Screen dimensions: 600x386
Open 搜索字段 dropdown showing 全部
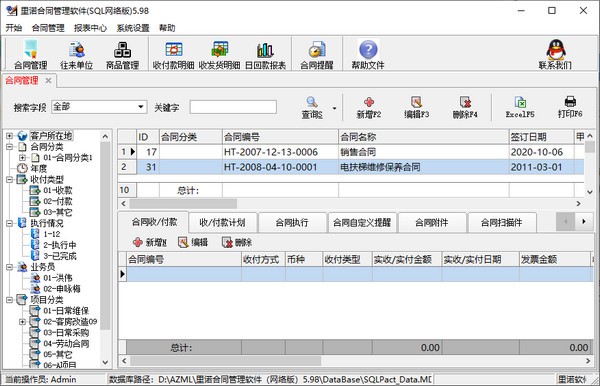pyautogui.click(x=99, y=107)
